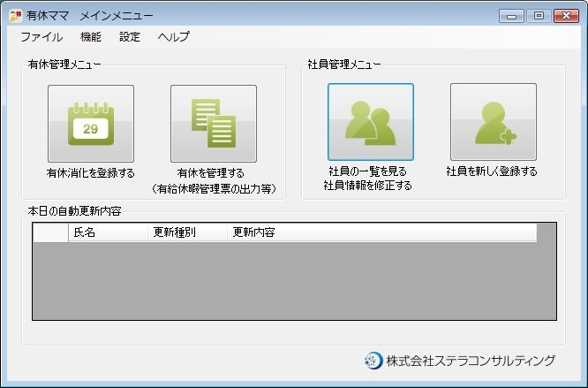Select the 更新種別 column header
588x388 pixels.
(x=187, y=232)
